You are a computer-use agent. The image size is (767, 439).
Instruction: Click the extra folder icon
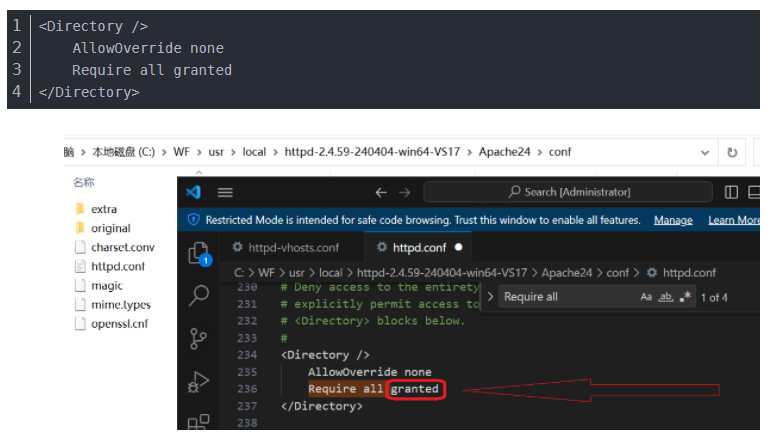(x=80, y=209)
